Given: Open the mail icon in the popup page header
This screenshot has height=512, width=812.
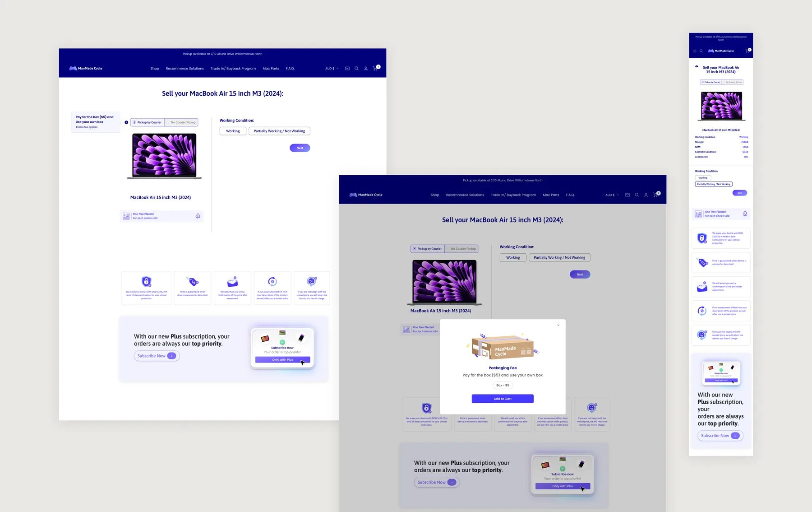Looking at the screenshot, I should [627, 195].
